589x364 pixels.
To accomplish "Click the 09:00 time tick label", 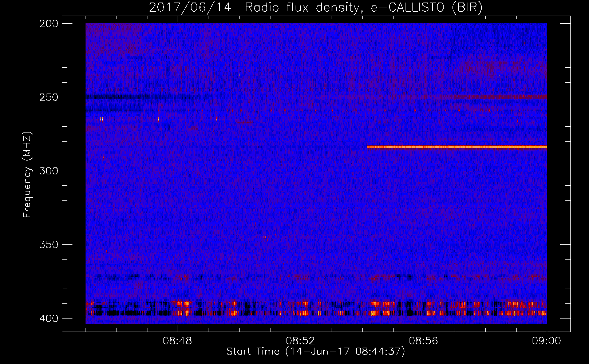I will pos(546,341).
